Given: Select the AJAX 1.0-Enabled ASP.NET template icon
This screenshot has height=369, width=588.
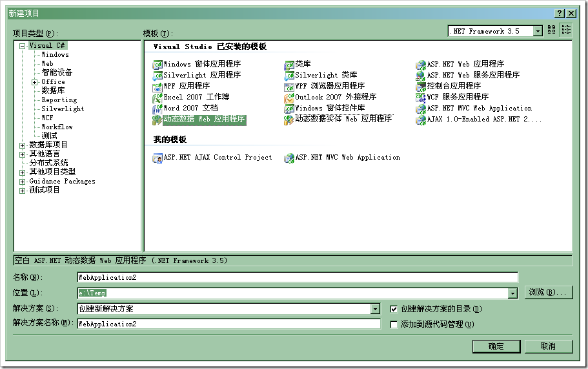Looking at the screenshot, I should pos(421,120).
